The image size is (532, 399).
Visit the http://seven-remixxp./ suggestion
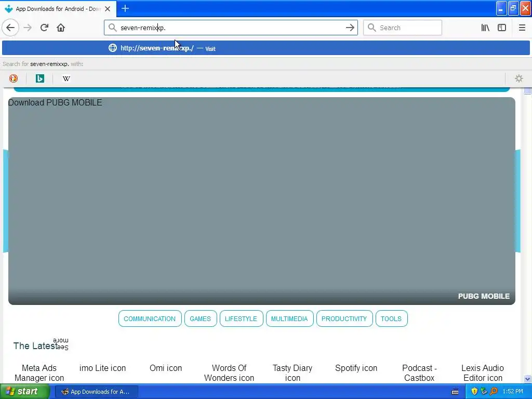pyautogui.click(x=265, y=48)
